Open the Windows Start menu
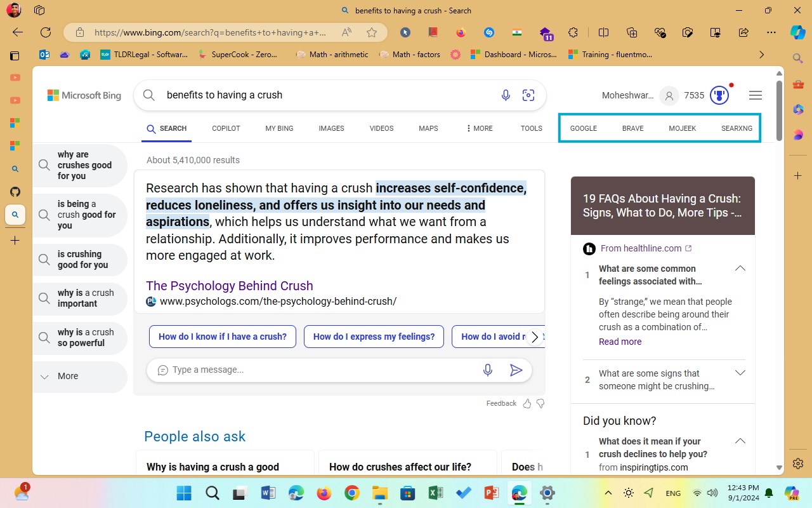 (184, 493)
